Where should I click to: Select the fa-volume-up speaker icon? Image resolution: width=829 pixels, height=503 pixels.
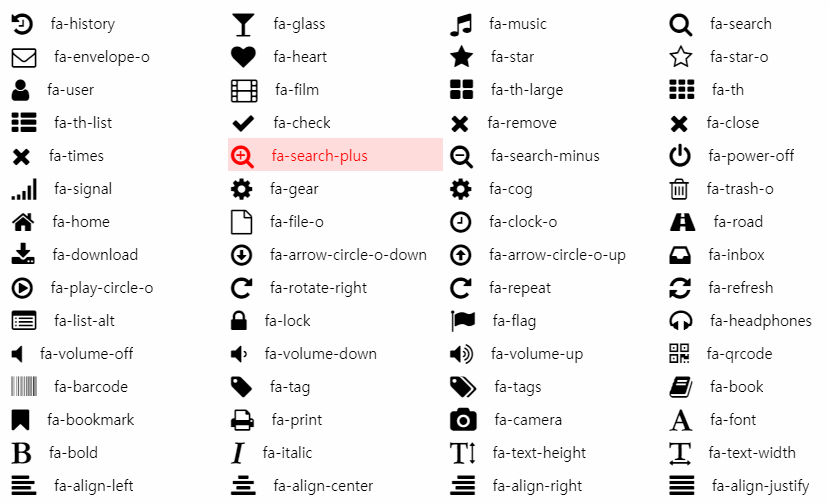(461, 354)
